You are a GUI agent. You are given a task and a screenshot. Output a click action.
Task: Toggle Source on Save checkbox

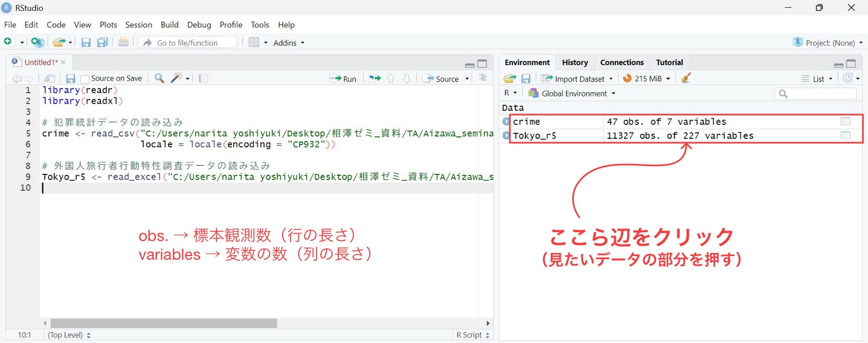click(x=85, y=79)
